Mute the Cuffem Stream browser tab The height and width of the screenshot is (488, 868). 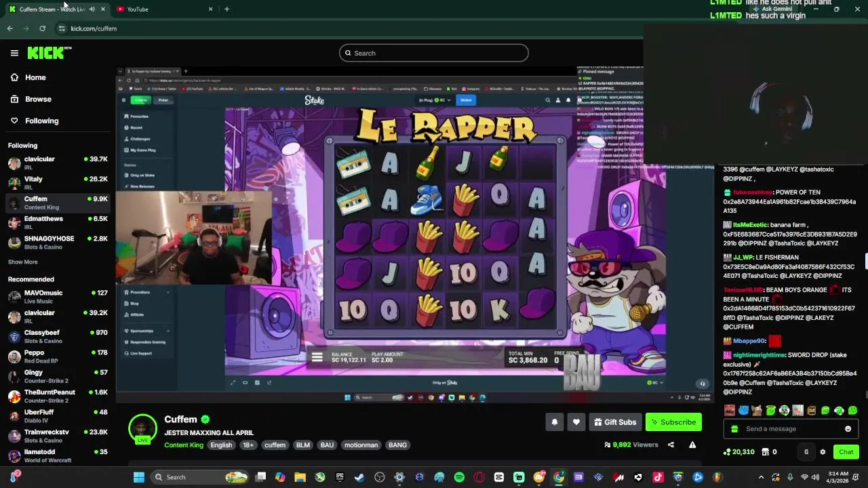click(92, 9)
